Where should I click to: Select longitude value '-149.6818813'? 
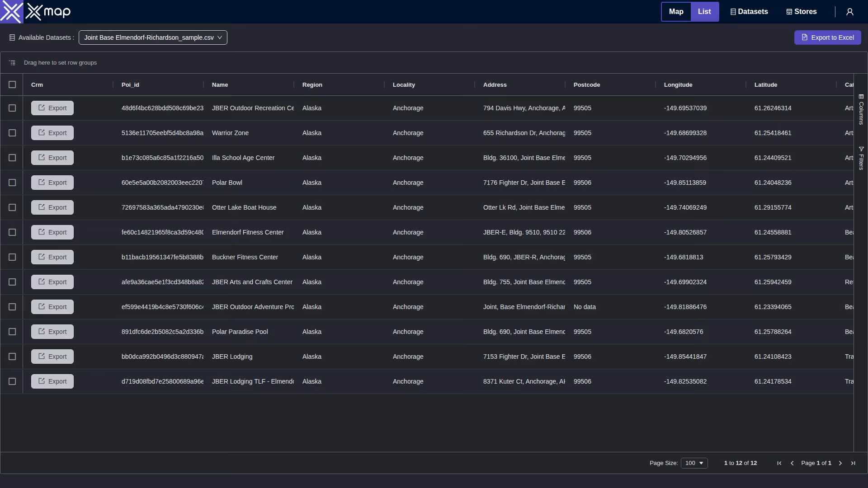pos(684,257)
